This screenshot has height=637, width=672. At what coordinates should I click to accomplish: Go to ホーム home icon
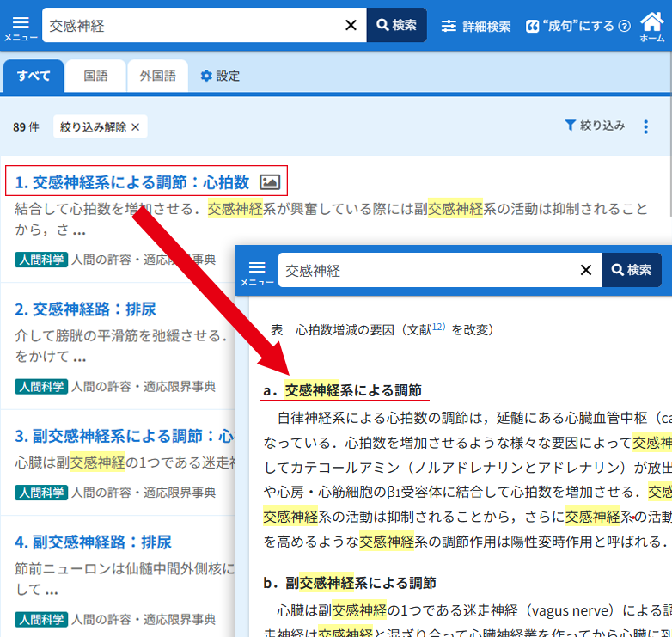tap(652, 26)
